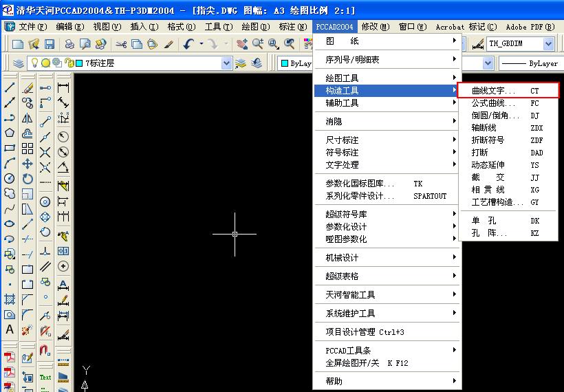Click cyan swatch beside ByLayer color control
Viewport: 564px width, 392px height.
285,64
